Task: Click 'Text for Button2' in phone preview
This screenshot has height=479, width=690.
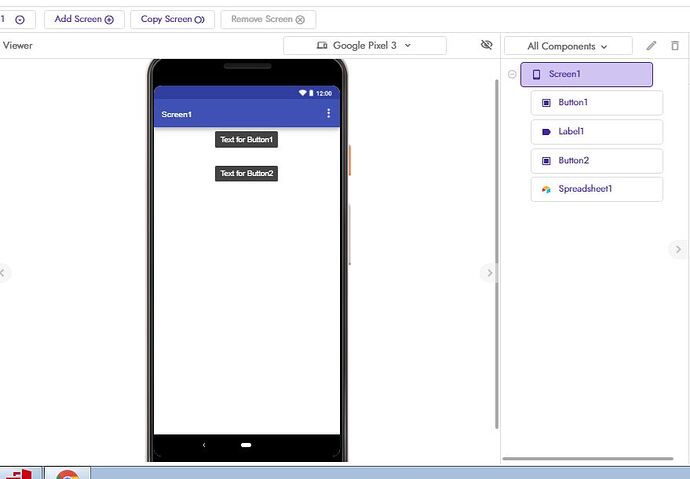Action: (246, 173)
